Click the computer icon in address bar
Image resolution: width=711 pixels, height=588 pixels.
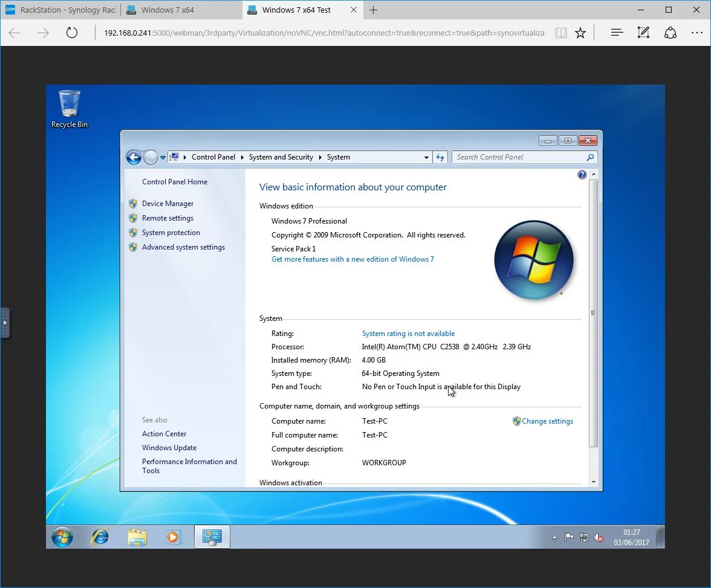174,157
